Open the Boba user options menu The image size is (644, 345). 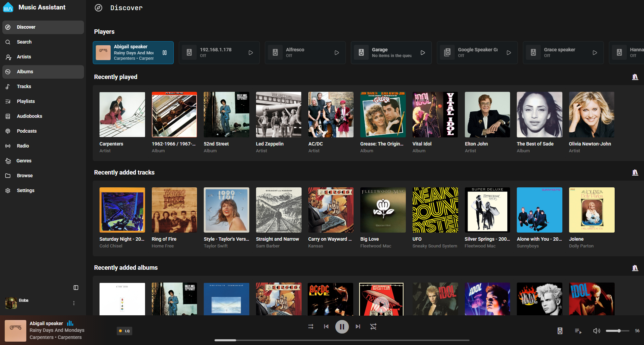tap(74, 303)
